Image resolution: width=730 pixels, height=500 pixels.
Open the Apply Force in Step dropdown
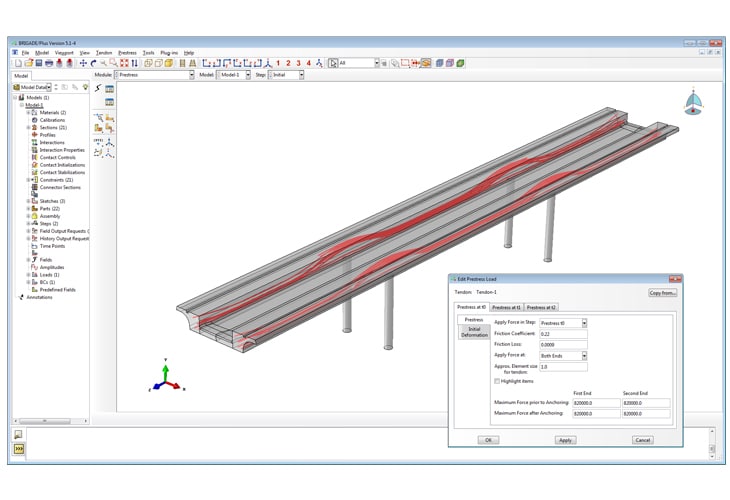point(563,323)
